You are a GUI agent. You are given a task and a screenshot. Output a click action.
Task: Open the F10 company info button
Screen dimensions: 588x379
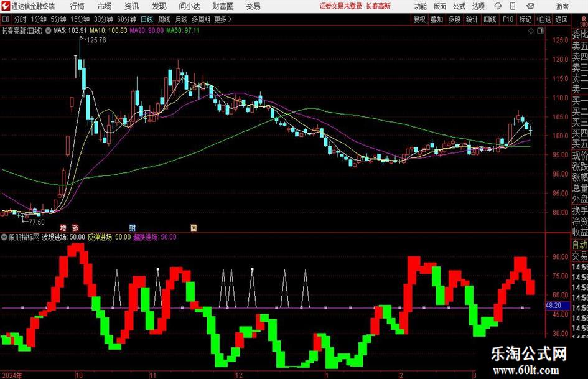[x=508, y=19]
